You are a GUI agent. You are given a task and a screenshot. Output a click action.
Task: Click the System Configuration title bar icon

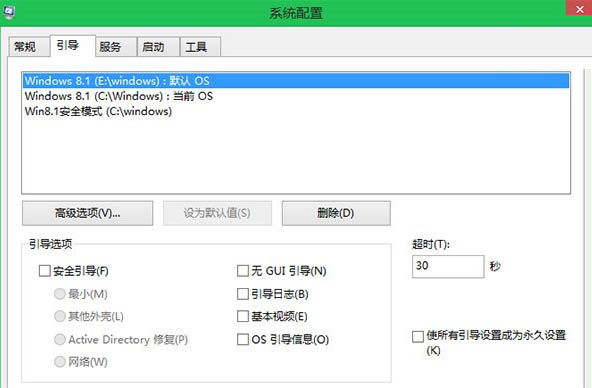[x=8, y=12]
